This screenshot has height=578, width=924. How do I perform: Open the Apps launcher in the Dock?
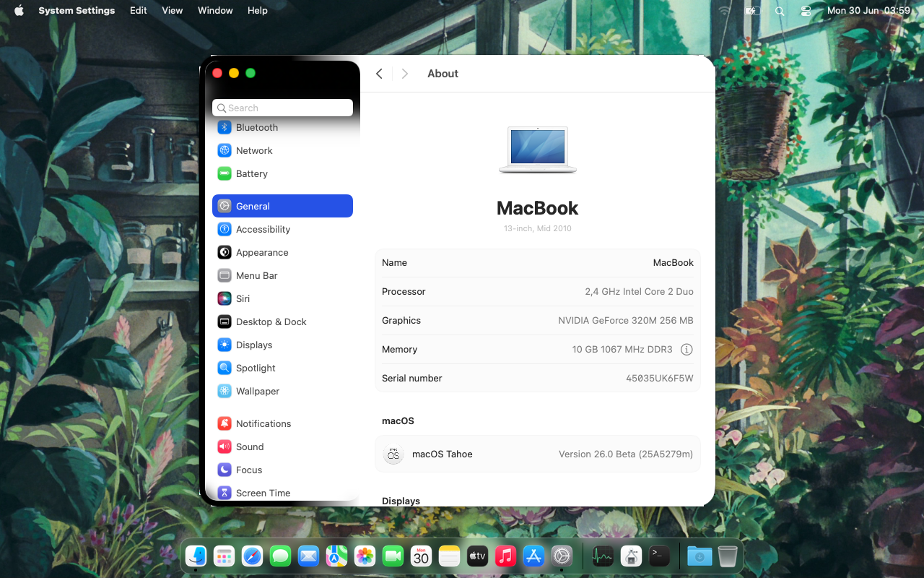(225, 556)
